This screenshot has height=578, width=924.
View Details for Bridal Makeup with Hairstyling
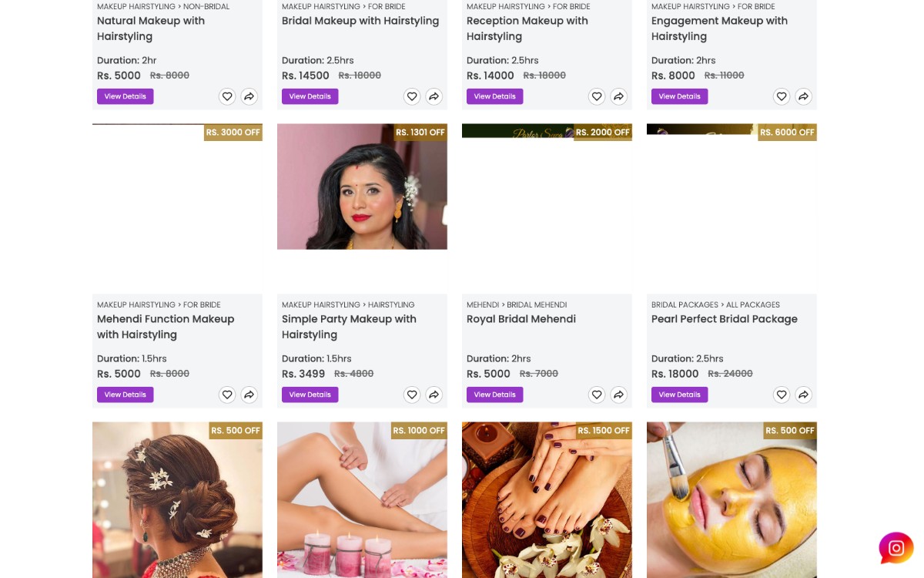pyautogui.click(x=310, y=96)
